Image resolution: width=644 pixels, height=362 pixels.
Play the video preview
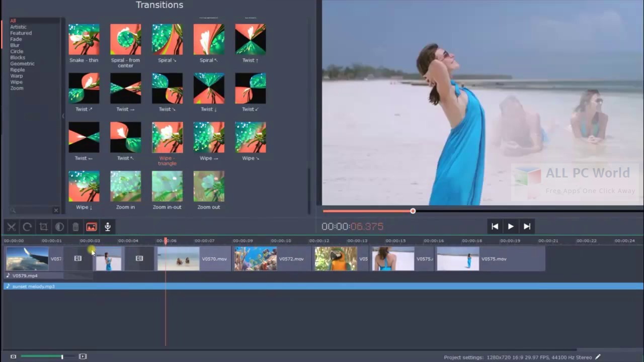click(x=511, y=226)
